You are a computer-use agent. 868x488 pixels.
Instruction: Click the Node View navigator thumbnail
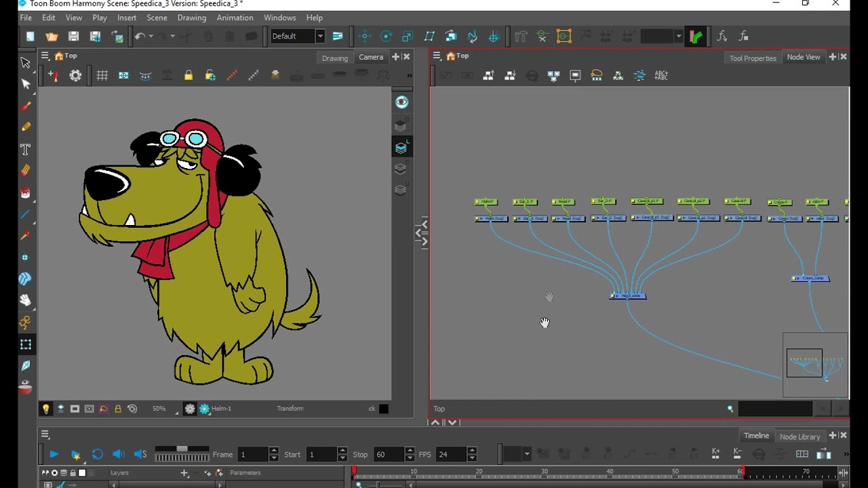point(815,364)
